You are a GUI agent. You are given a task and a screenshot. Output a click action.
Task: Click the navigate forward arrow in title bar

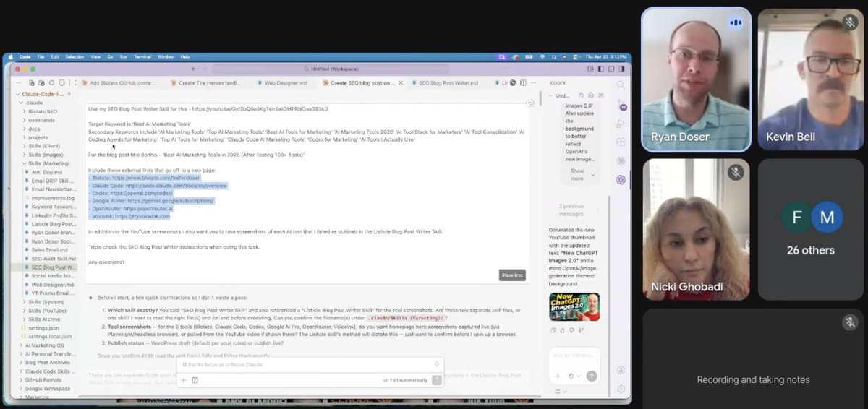(204, 69)
